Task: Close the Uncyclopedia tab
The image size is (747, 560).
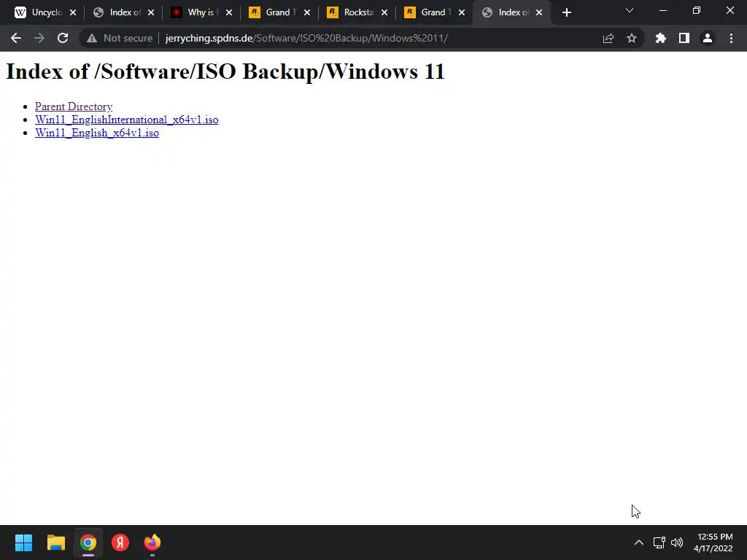Action: [73, 13]
